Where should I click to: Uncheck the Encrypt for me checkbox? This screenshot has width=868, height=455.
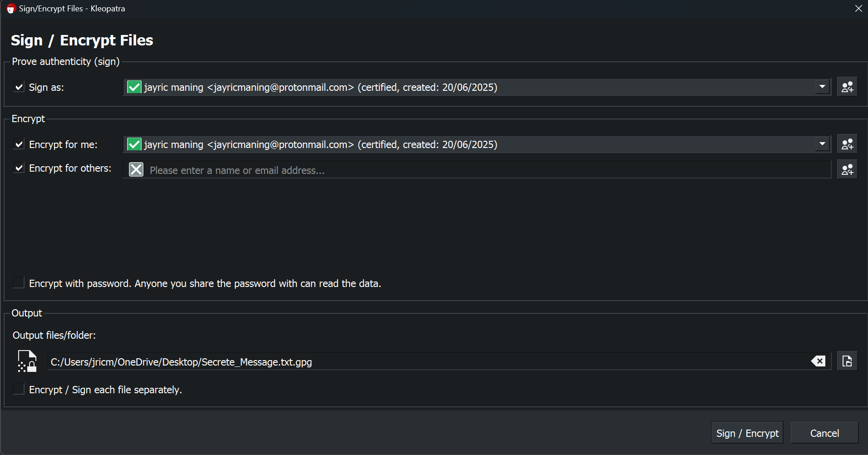coord(19,144)
